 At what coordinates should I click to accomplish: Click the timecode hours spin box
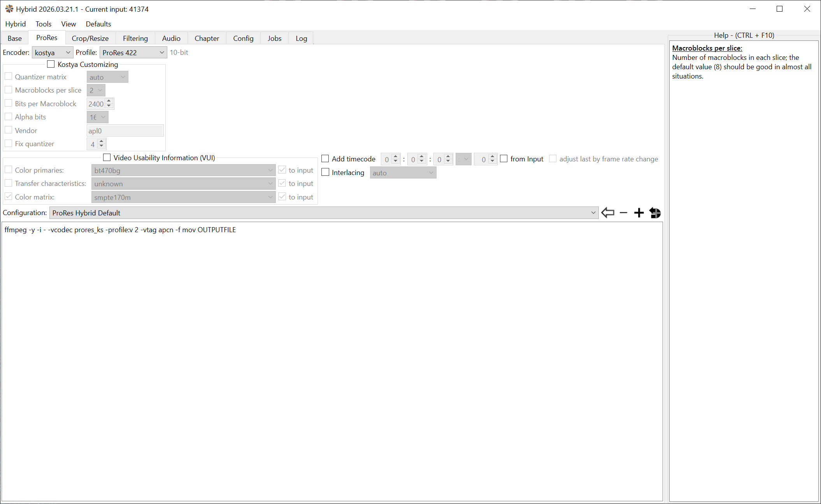coord(391,159)
